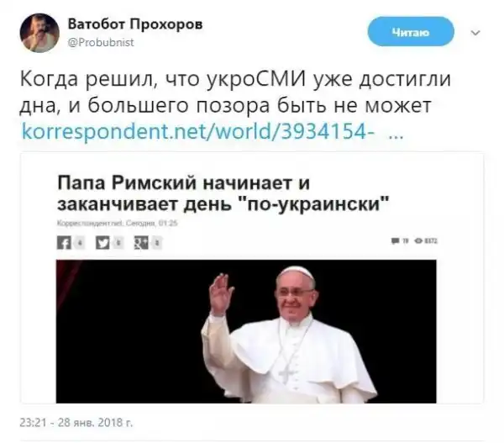Click the tweet text Когда решил, что укроСМИ
Viewport: 504px width, 443px height.
(x=235, y=92)
